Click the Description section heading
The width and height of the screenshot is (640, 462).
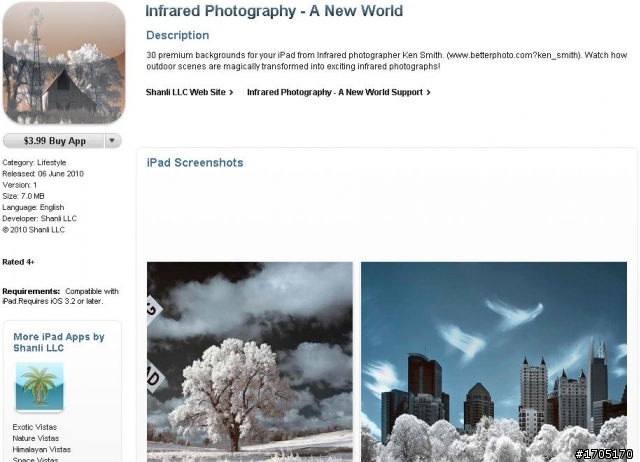click(178, 35)
